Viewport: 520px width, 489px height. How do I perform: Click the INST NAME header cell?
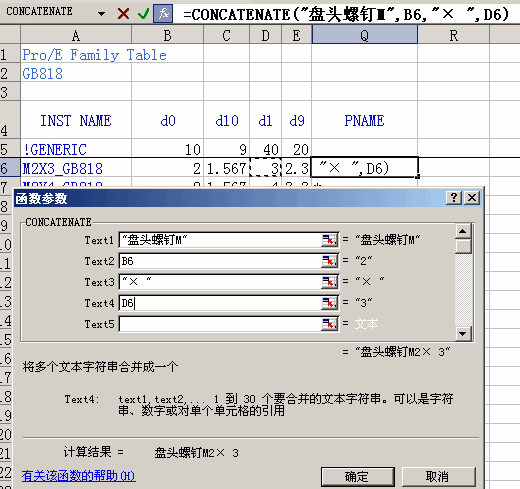pos(76,120)
